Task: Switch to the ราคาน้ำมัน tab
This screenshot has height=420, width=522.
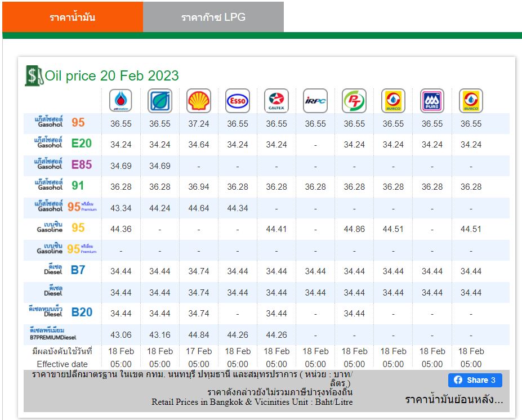Action: click(73, 17)
